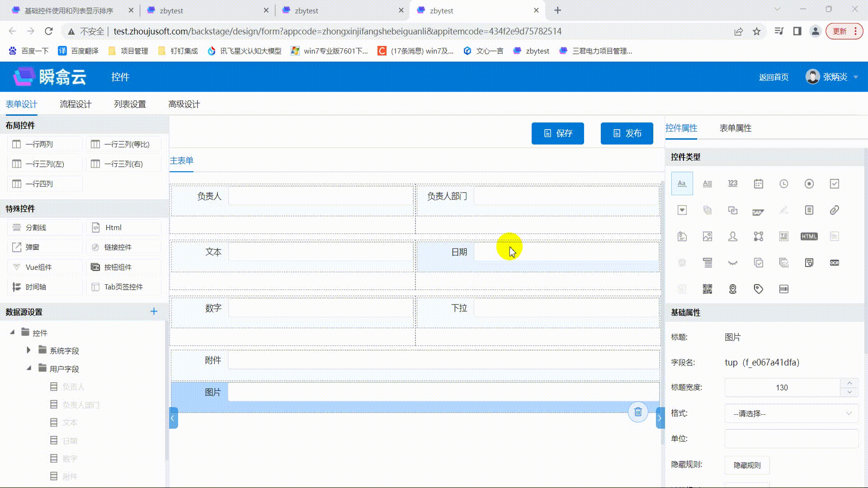The width and height of the screenshot is (868, 488).
Task: Collapse the left panel arrow handle
Action: click(173, 418)
